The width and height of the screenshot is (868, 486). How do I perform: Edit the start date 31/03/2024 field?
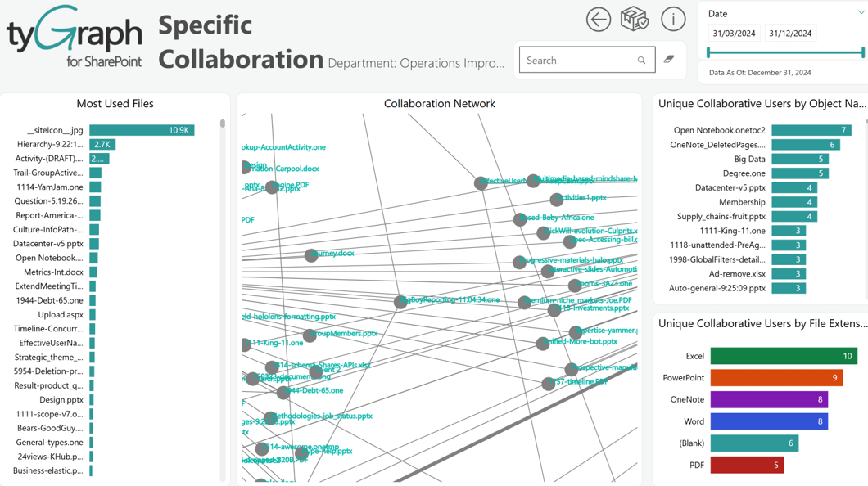coord(734,34)
